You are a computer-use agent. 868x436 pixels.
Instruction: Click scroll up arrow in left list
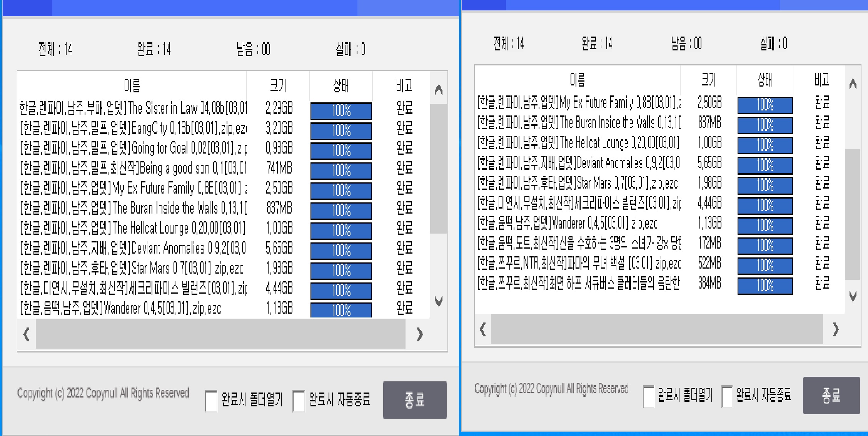click(x=438, y=90)
